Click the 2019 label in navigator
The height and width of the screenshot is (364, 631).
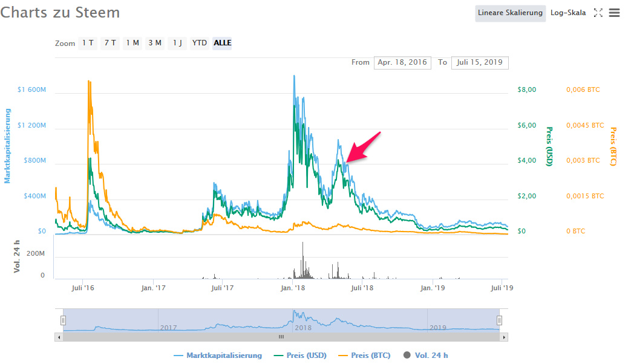click(437, 327)
